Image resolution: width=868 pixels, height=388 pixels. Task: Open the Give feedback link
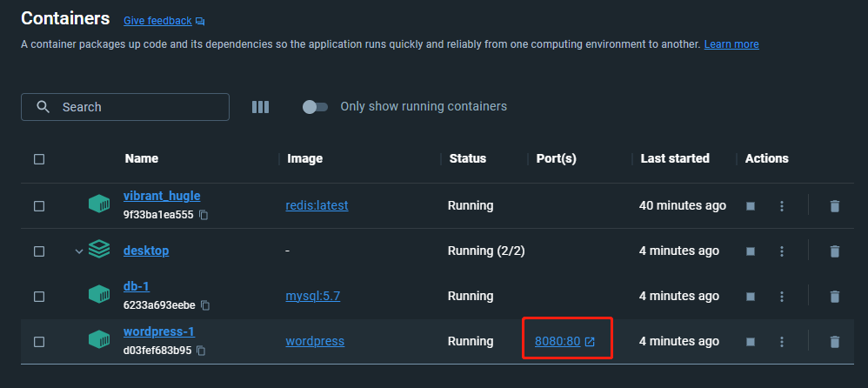[x=157, y=21]
